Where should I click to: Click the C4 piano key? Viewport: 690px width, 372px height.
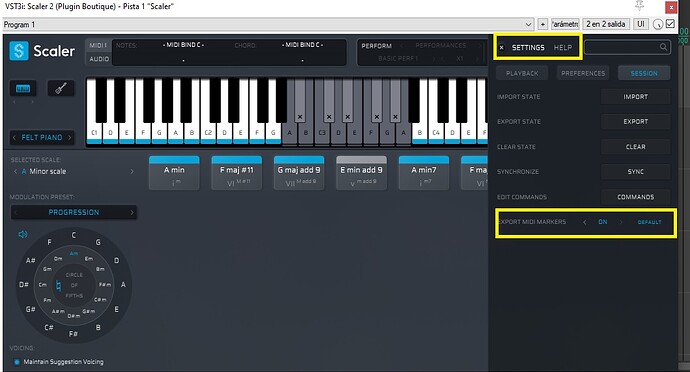pyautogui.click(x=436, y=132)
